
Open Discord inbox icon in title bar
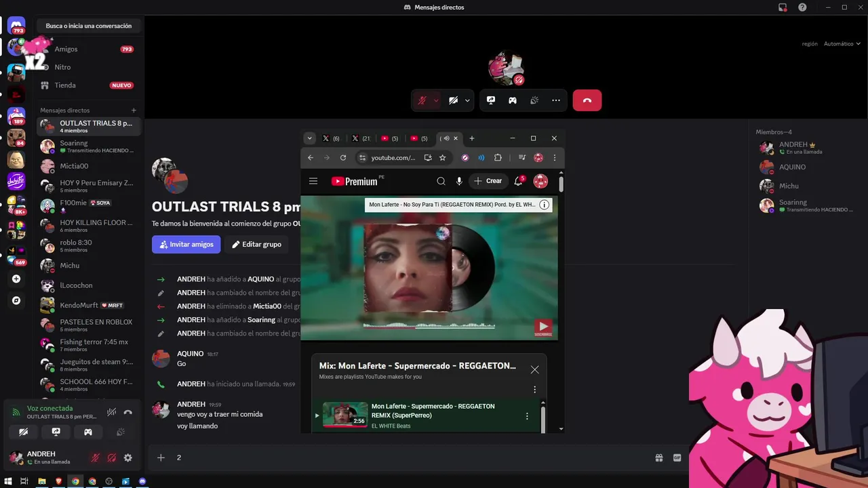coord(783,7)
